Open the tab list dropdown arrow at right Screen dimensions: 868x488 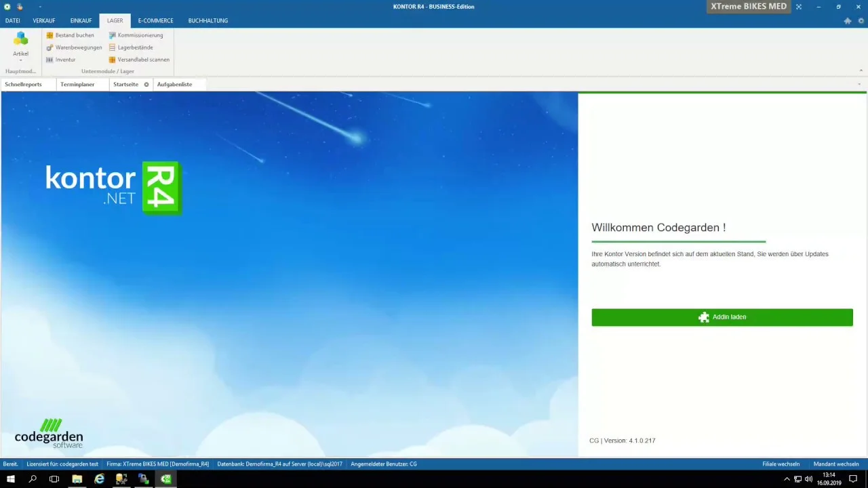(x=859, y=85)
